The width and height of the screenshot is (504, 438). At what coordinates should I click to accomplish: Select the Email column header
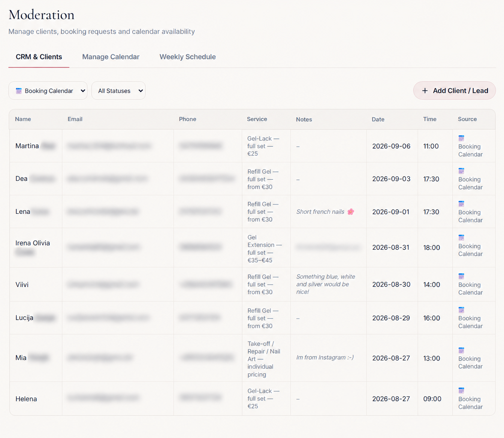pyautogui.click(x=75, y=119)
